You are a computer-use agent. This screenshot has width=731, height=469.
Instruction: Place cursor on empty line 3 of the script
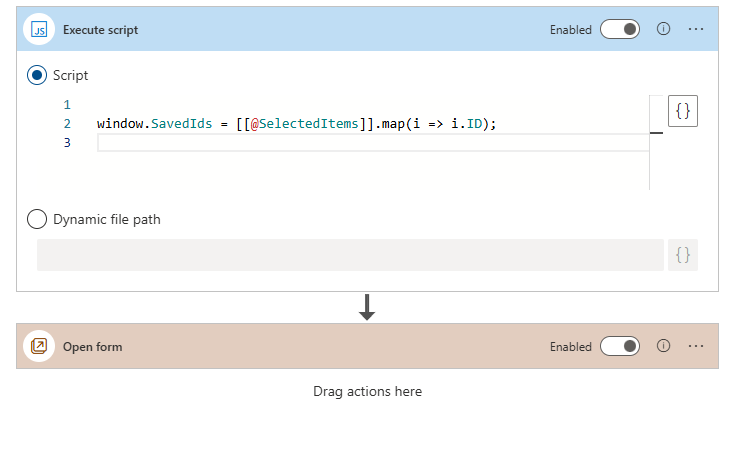[370, 143]
